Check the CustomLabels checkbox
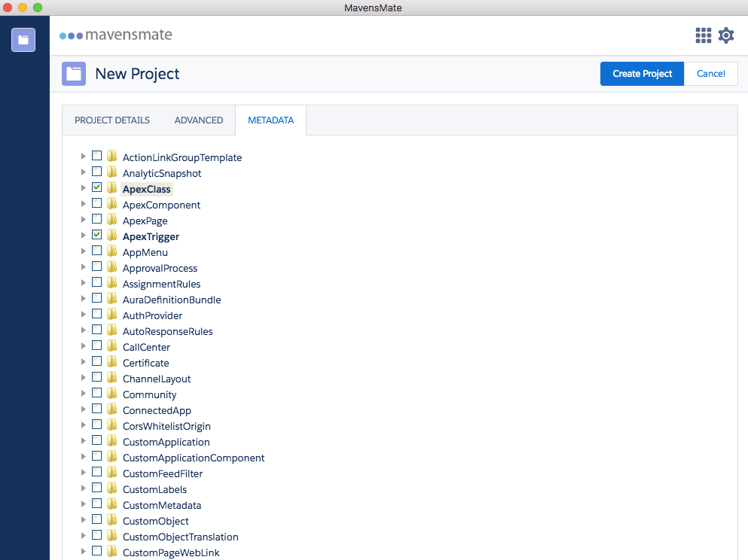The width and height of the screenshot is (748, 560). pos(97,488)
